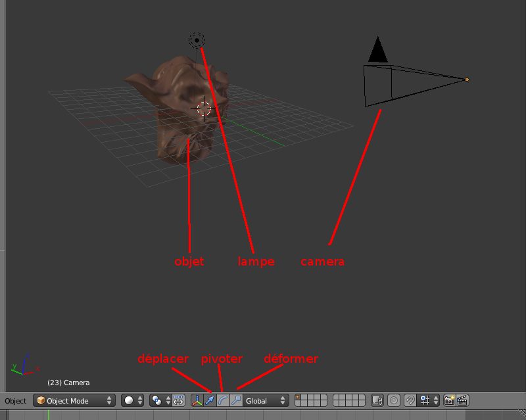Toggle the snap magnet icon
The image size is (526, 420).
click(410, 400)
